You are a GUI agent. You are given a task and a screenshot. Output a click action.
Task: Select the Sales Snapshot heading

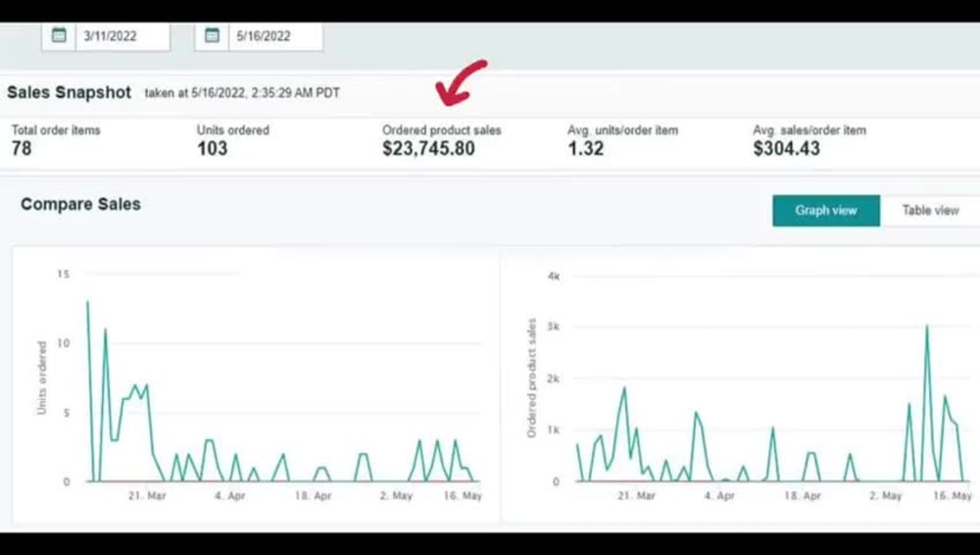click(69, 92)
